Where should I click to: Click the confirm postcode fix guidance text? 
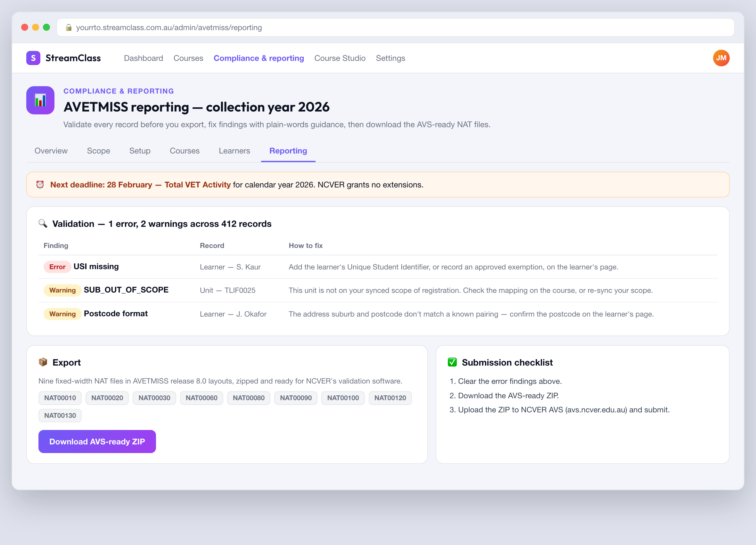pyautogui.click(x=471, y=314)
